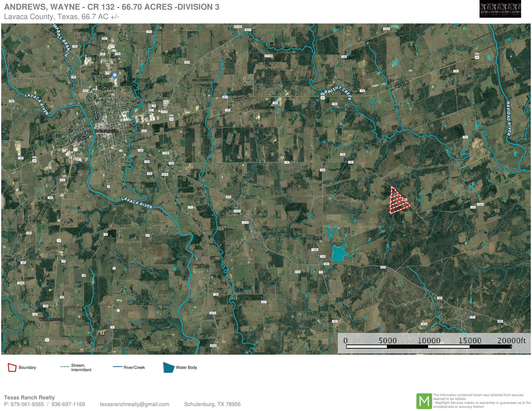Click the Water Body legend swatch
This screenshot has height=411, width=532.
[x=168, y=367]
